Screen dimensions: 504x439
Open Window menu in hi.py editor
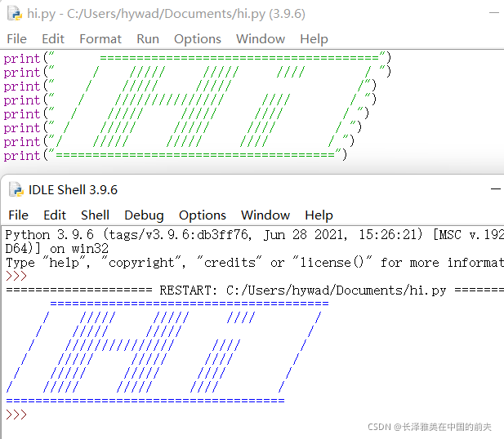tap(261, 39)
